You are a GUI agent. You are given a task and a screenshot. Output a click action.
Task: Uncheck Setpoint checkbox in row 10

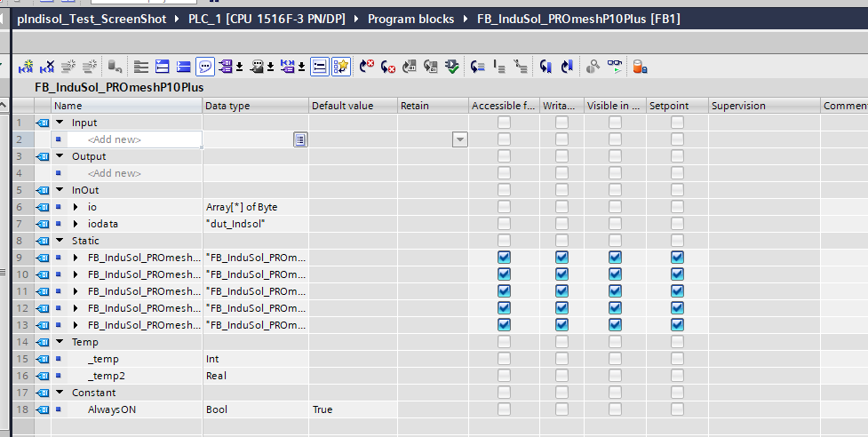677,274
